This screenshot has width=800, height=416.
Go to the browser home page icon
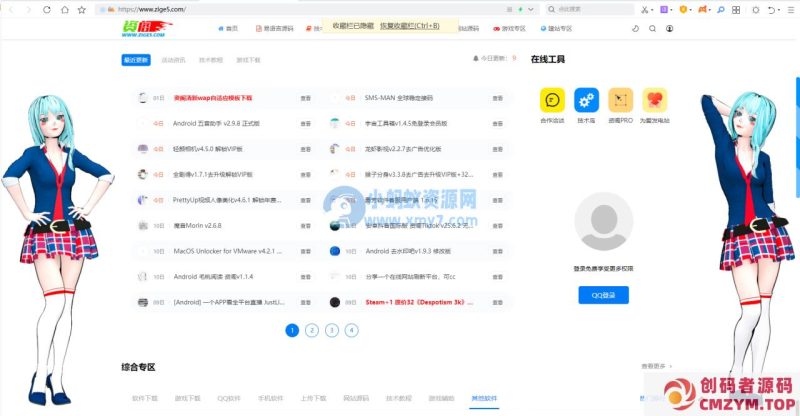(x=65, y=10)
